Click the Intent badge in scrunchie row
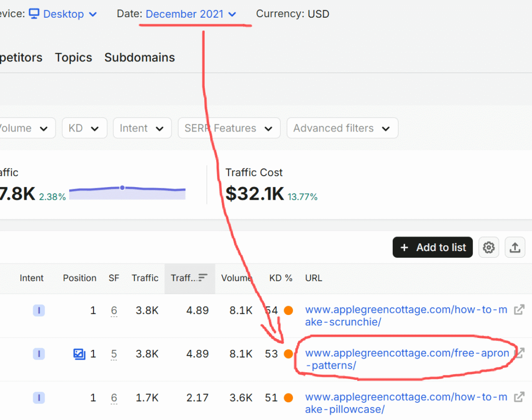The height and width of the screenshot is (420, 532). pyautogui.click(x=38, y=310)
